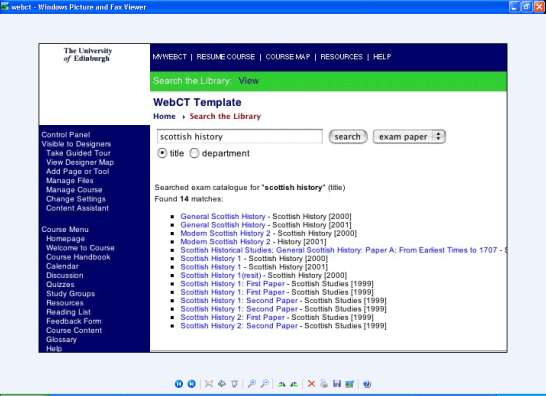Restore down the Picture and Fax Viewer window
The width and height of the screenshot is (546, 396).
[527, 7]
